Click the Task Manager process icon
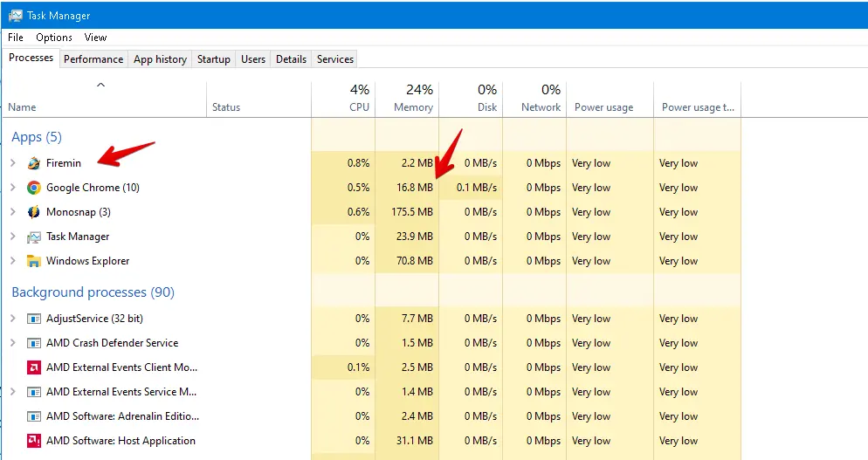868x460 pixels. tap(34, 237)
